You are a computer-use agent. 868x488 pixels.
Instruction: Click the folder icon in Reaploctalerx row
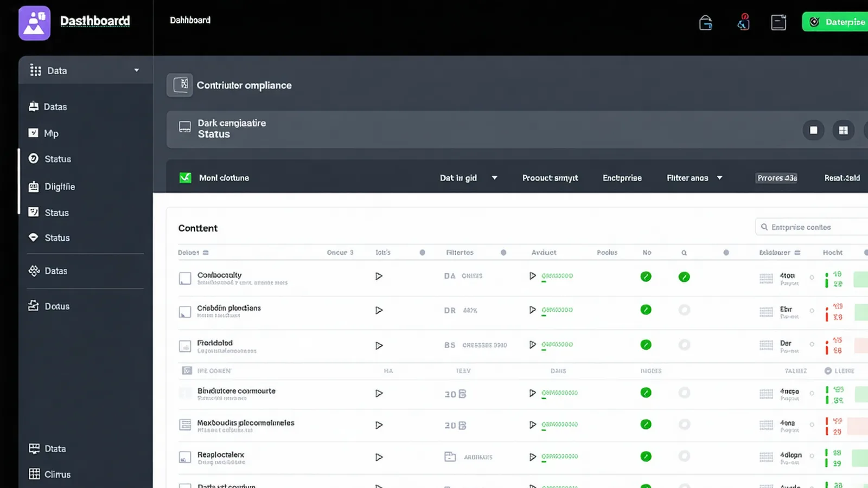coord(450,457)
